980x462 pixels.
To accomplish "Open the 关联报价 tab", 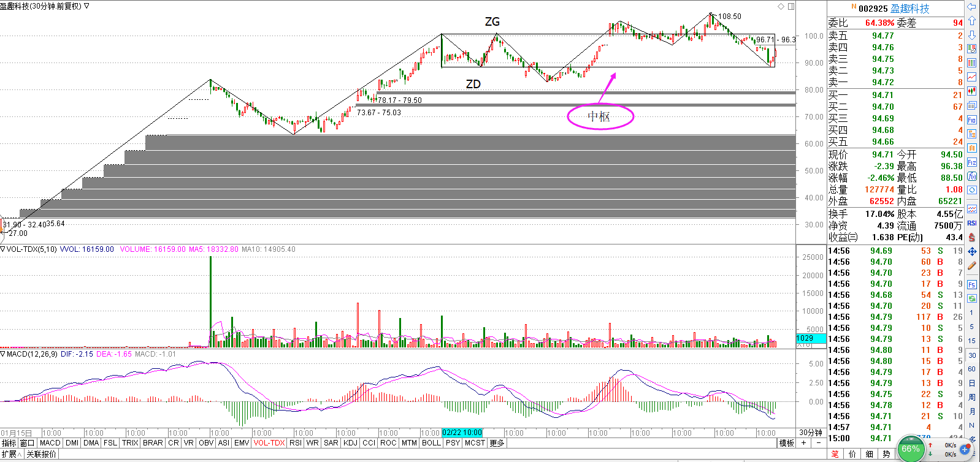I will (x=41, y=454).
